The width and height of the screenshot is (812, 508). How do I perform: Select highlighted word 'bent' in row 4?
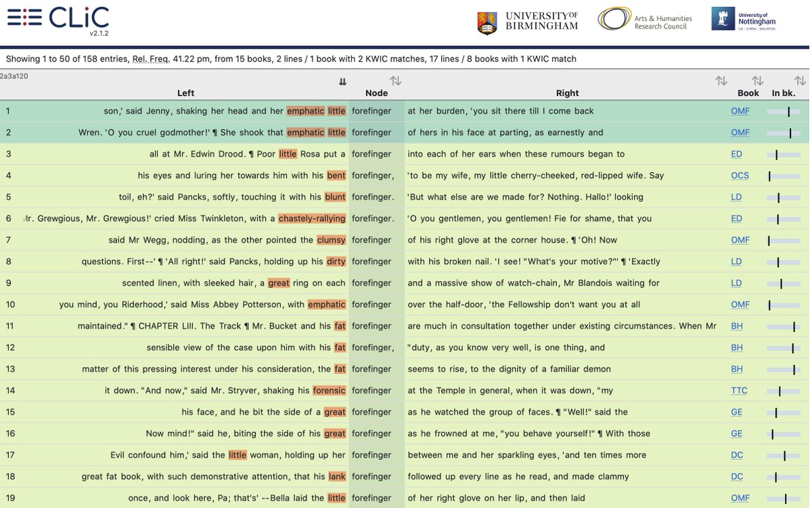(336, 175)
